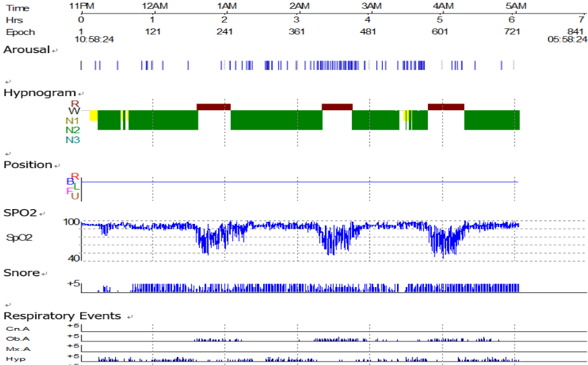The width and height of the screenshot is (588, 365).
Task: Click epoch number "361"
Action: pos(297,32)
